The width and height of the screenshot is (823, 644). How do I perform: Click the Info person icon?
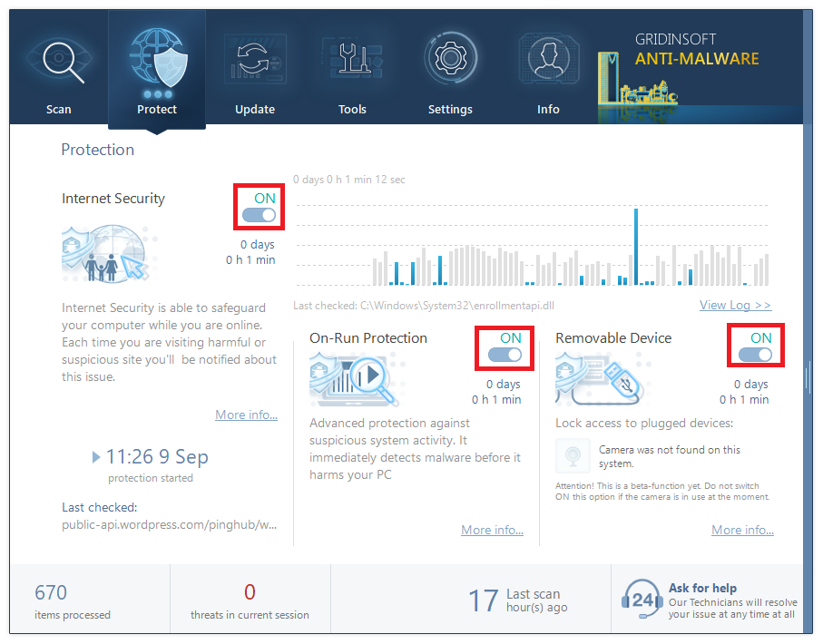(548, 61)
